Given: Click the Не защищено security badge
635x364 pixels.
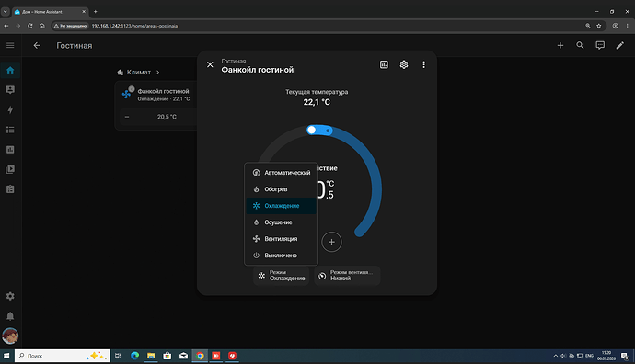Looking at the screenshot, I should [x=71, y=26].
